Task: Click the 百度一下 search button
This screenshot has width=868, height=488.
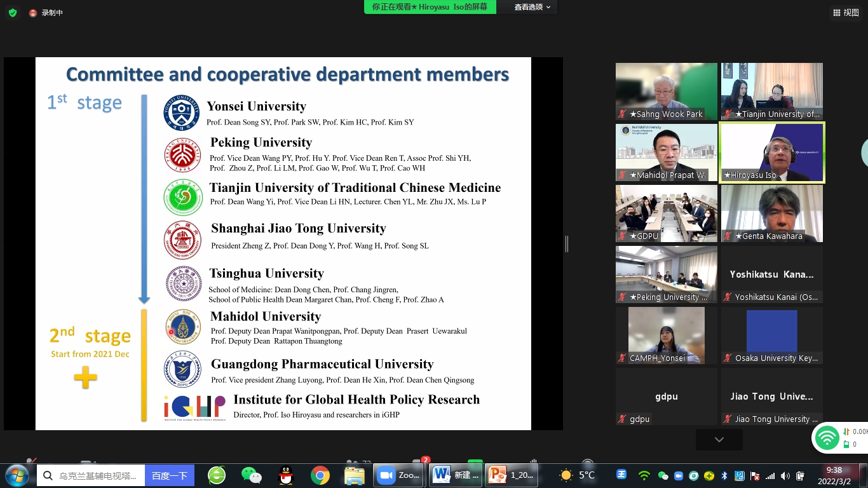Action: [x=169, y=475]
